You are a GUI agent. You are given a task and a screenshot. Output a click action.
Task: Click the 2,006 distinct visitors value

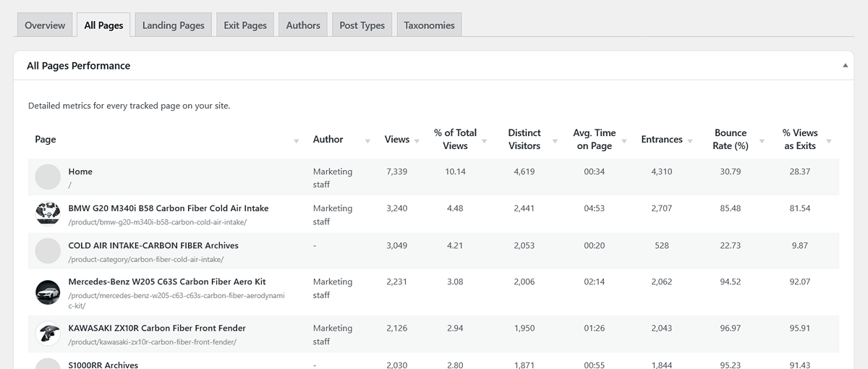(x=524, y=281)
